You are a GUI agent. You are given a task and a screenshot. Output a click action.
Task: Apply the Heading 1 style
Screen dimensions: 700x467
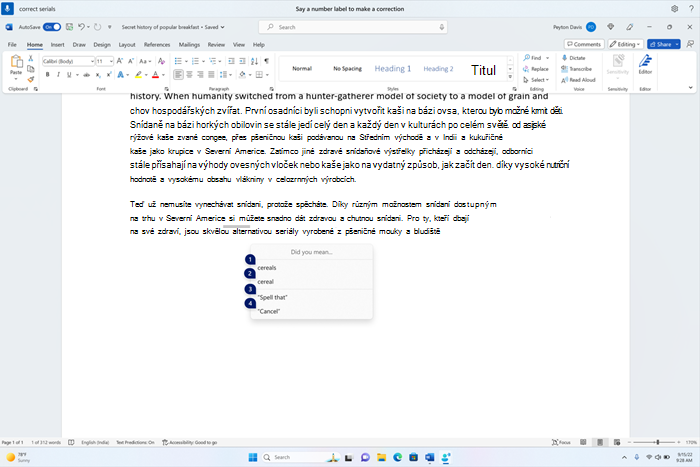point(392,69)
